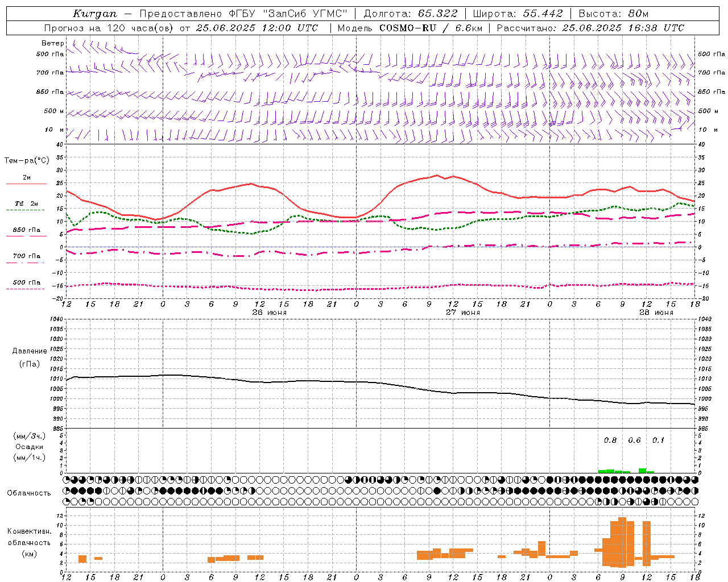Click the Ветер wind panel label
The image size is (728, 582).
coord(52,43)
